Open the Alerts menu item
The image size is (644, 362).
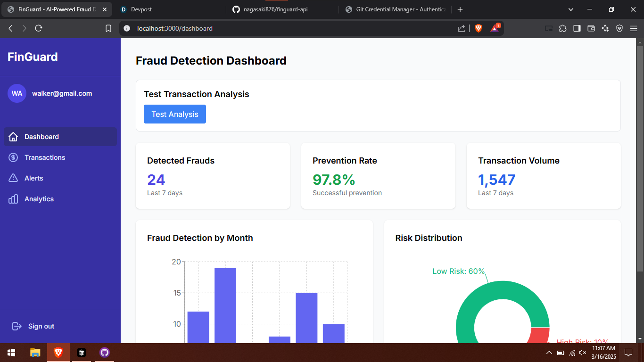click(x=60, y=178)
